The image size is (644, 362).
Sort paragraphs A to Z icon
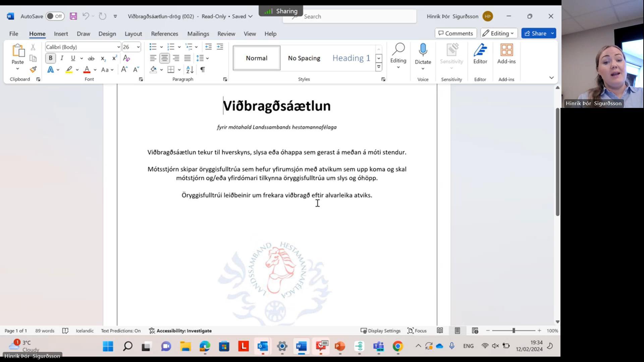click(x=190, y=70)
